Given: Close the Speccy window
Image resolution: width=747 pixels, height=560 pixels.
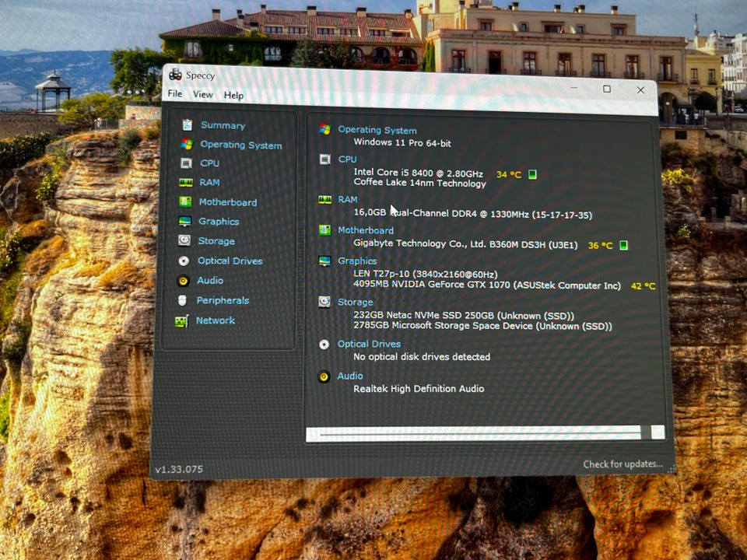Looking at the screenshot, I should pyautogui.click(x=640, y=89).
